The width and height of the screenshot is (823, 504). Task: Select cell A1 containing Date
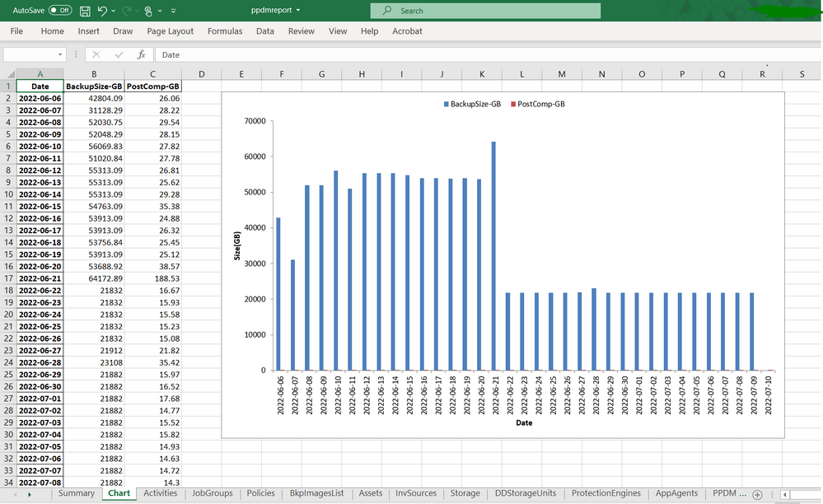pos(40,86)
